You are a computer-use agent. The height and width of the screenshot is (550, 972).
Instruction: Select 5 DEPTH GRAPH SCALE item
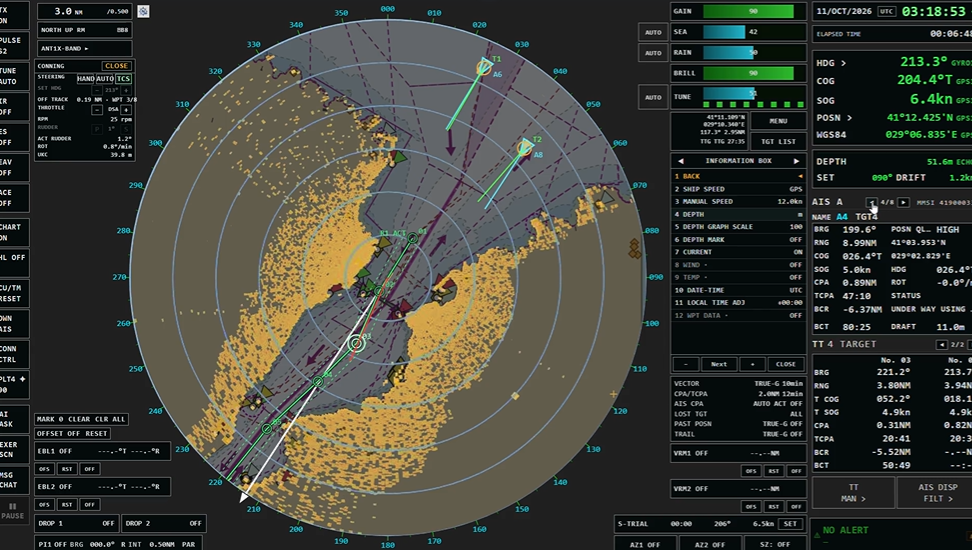click(x=738, y=227)
